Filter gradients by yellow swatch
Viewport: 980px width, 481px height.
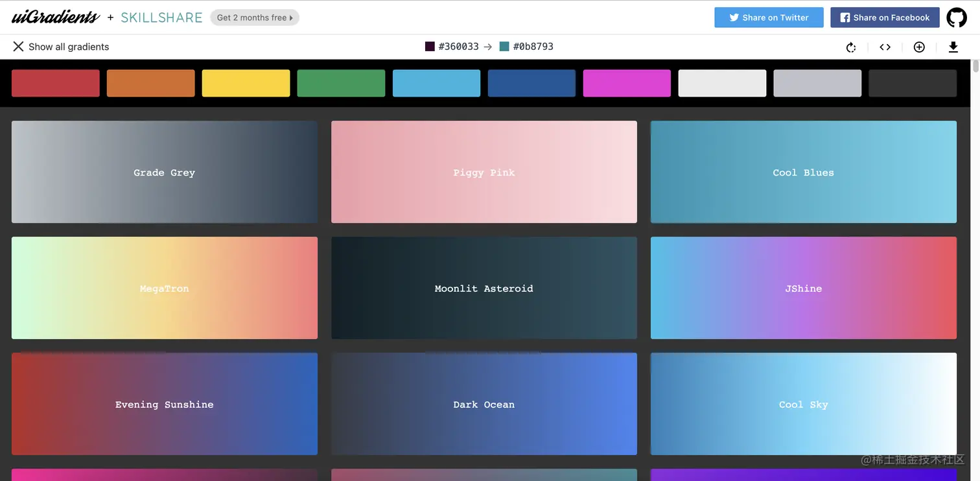[246, 83]
